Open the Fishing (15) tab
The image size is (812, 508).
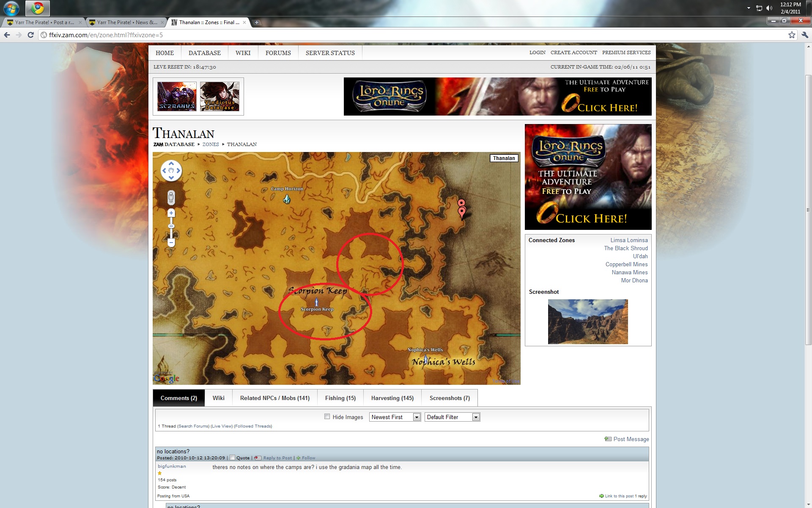340,398
